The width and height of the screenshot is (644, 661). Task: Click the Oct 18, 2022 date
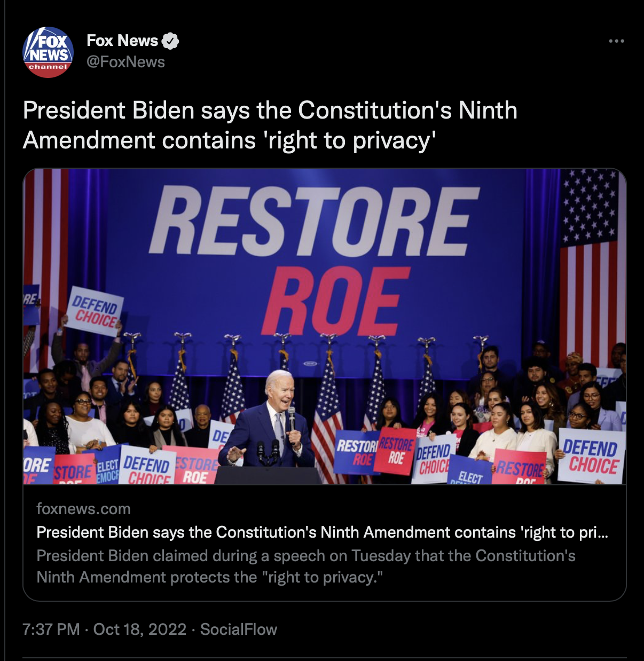[140, 629]
